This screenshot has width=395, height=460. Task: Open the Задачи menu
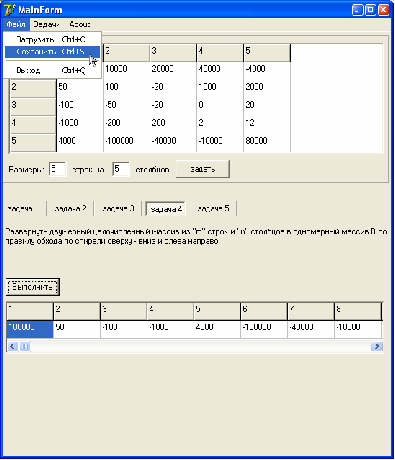[x=46, y=24]
